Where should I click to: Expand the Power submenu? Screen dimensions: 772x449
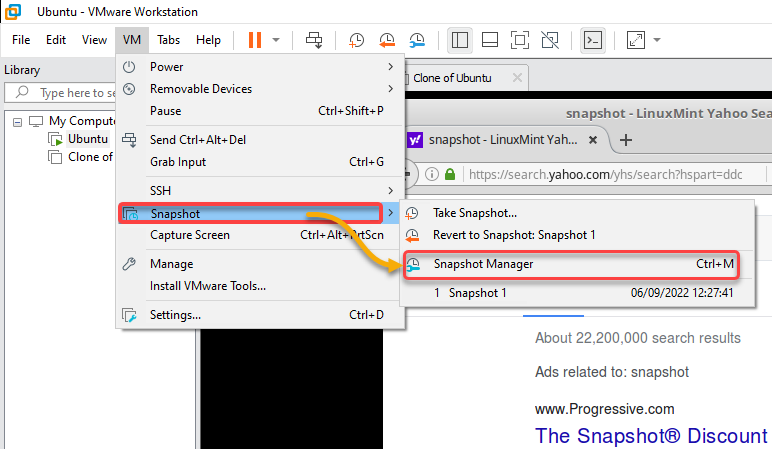click(261, 66)
